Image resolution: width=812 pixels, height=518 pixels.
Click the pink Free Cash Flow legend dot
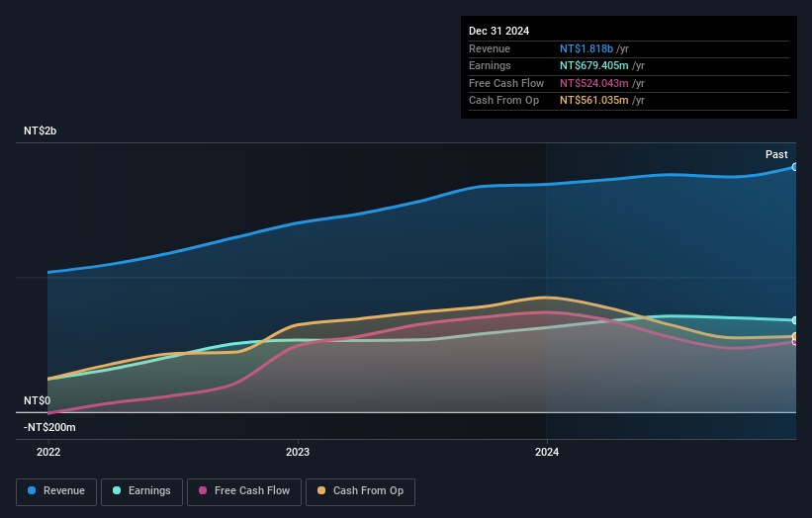click(203, 490)
